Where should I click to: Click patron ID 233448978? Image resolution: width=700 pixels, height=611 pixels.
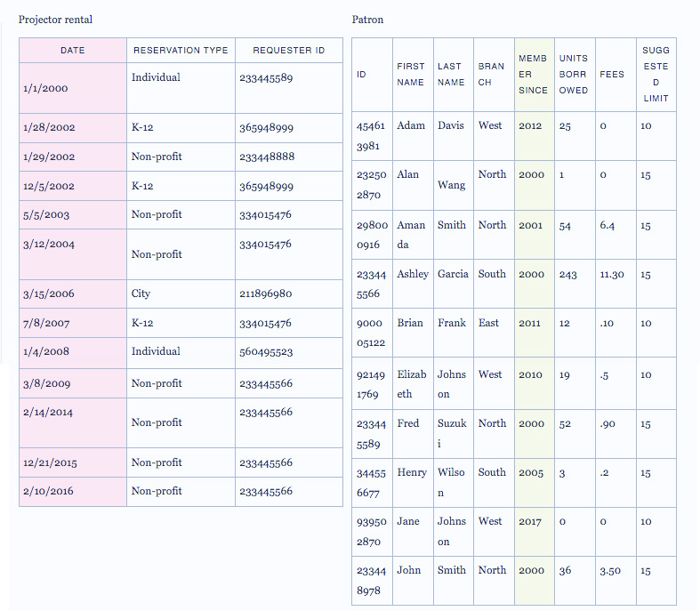pyautogui.click(x=371, y=580)
